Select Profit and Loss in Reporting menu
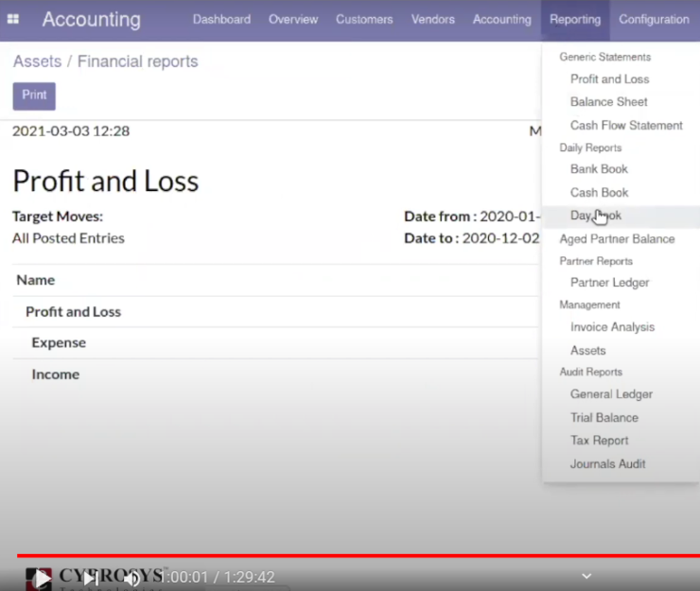The height and width of the screenshot is (591, 700). click(610, 79)
